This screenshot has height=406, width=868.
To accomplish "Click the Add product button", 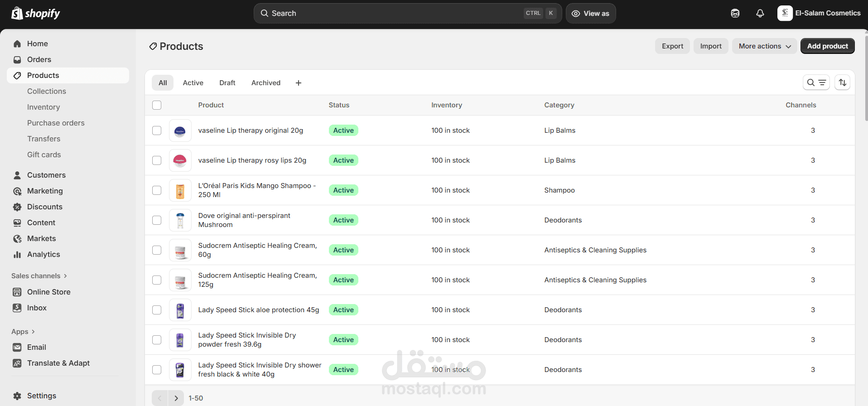I will pos(828,46).
